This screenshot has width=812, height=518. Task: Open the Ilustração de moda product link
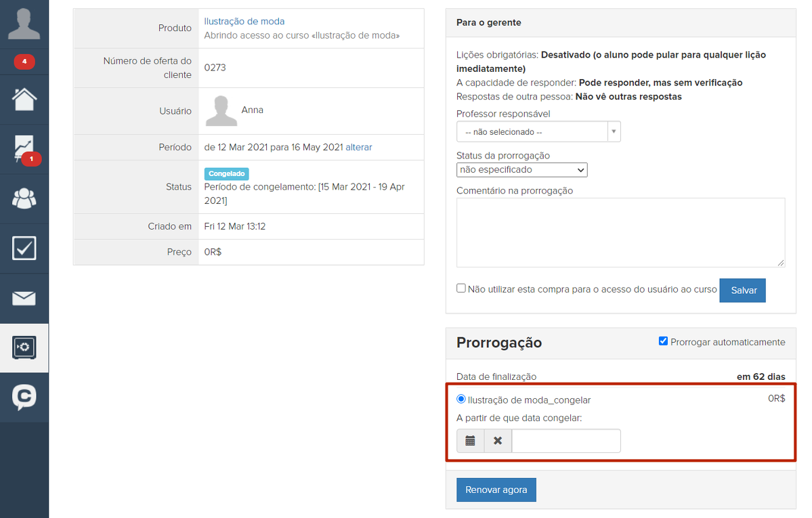click(244, 22)
